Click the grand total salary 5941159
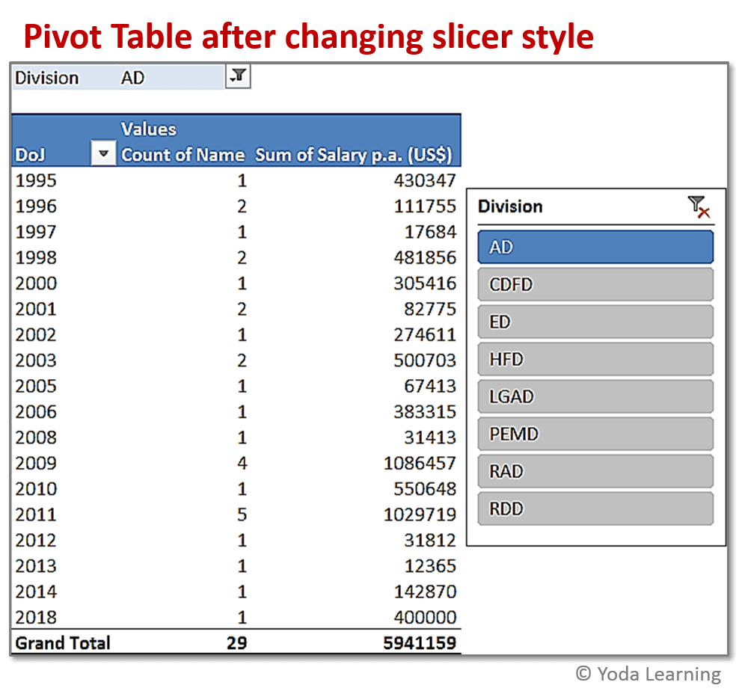The width and height of the screenshot is (739, 700). point(420,643)
